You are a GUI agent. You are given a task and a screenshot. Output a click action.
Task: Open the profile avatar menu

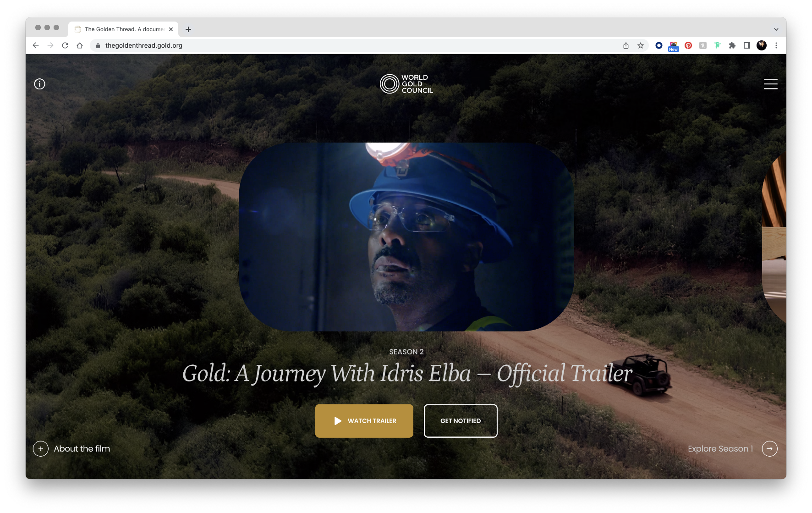(x=762, y=45)
